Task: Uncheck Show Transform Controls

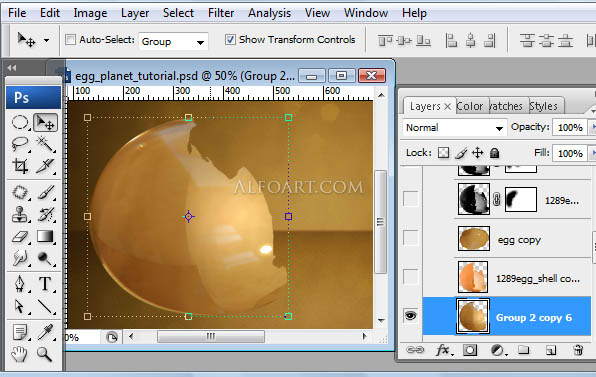Action: 230,40
